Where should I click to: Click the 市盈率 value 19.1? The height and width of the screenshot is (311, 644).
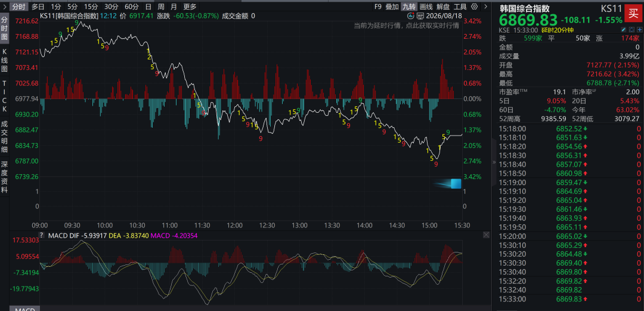click(560, 92)
